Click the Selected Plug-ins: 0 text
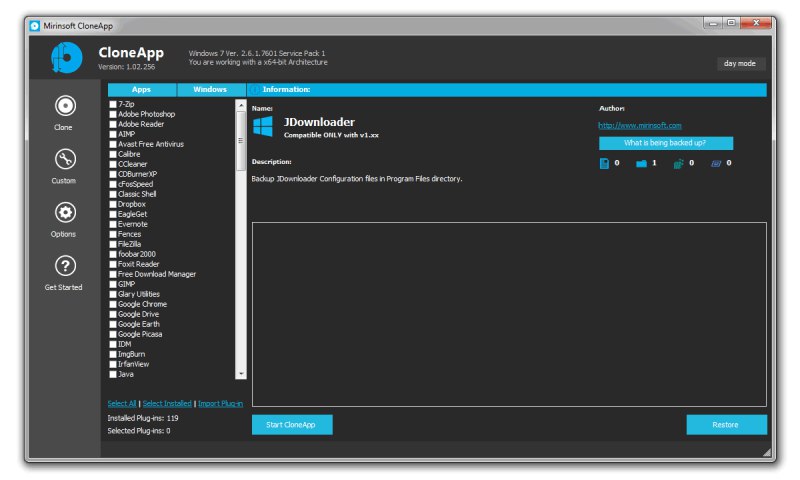This screenshot has width=800, height=480. tap(139, 431)
